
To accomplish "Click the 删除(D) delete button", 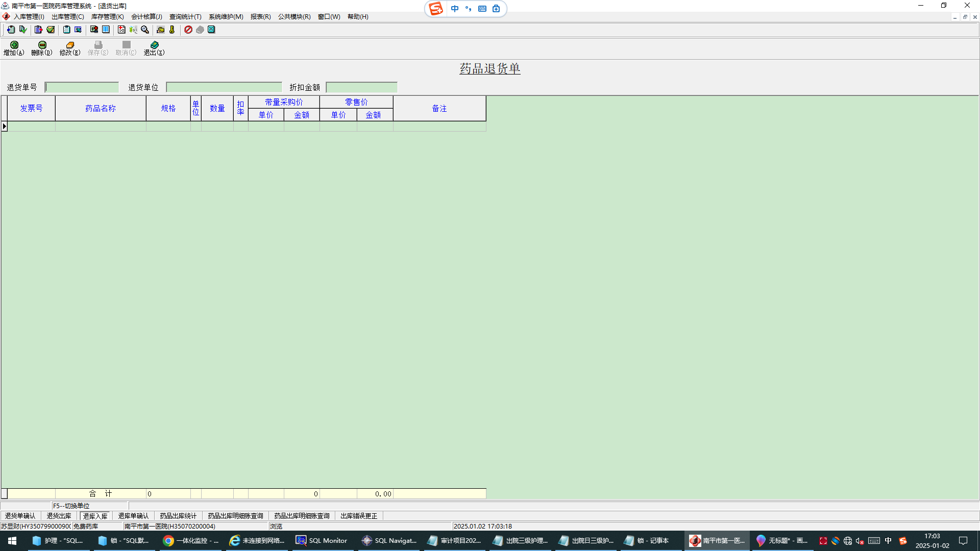I will click(x=42, y=48).
